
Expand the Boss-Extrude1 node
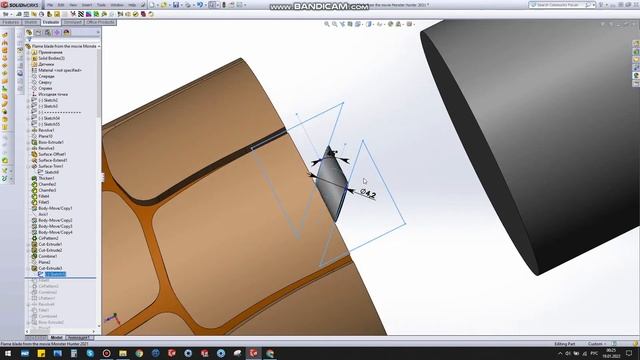29,142
